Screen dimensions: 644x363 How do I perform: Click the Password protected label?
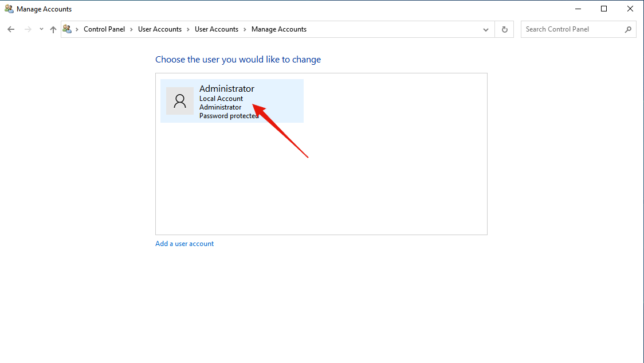(x=229, y=116)
